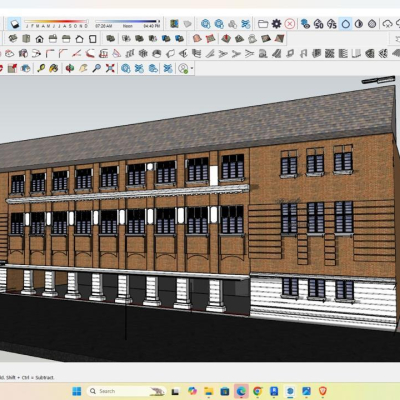Switch to the Left view outline-house icon
The height and width of the screenshot is (400, 400).
tap(79, 39)
